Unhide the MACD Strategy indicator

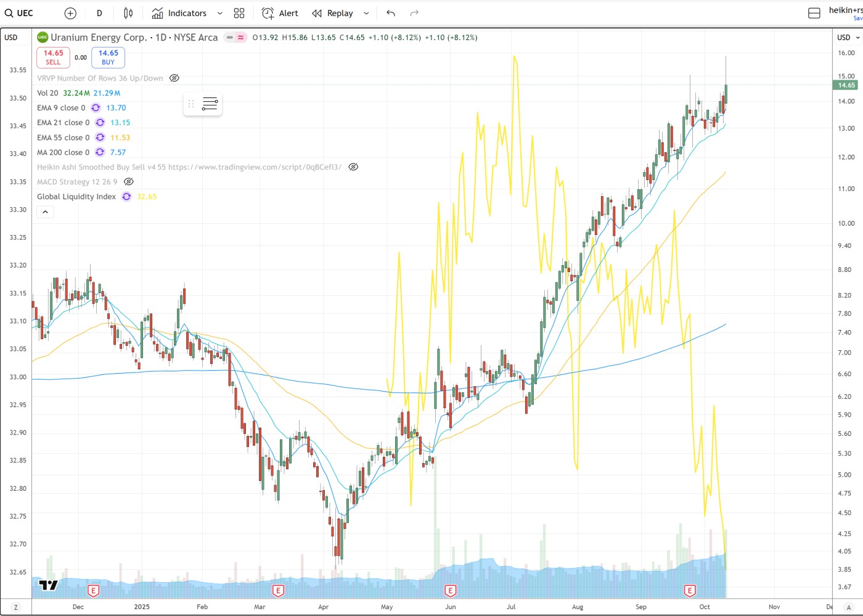(128, 182)
